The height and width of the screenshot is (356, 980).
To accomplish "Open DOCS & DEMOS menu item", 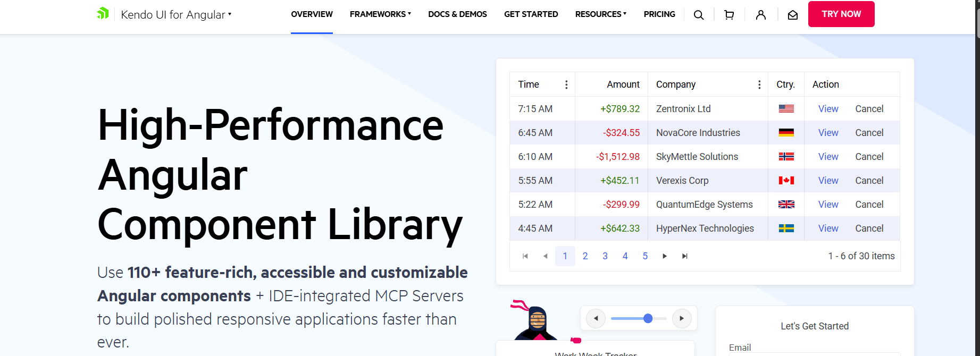I will 457,14.
